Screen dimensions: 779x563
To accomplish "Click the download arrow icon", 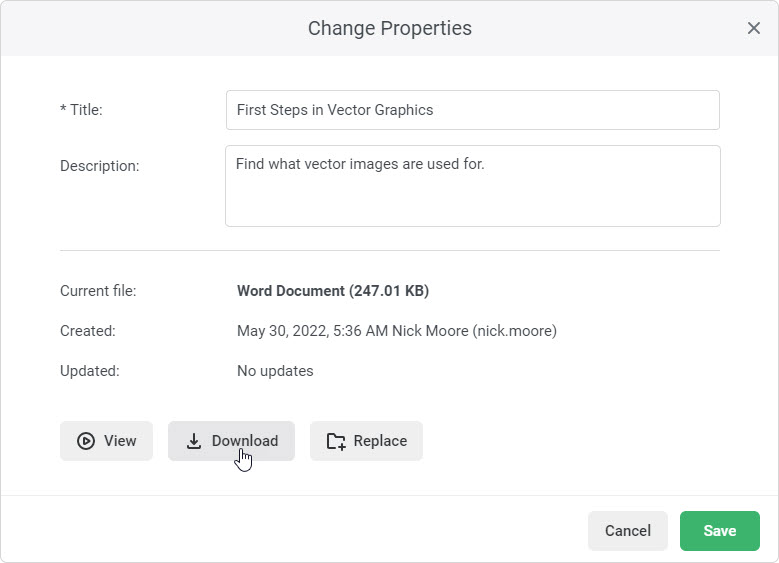I will 194,441.
